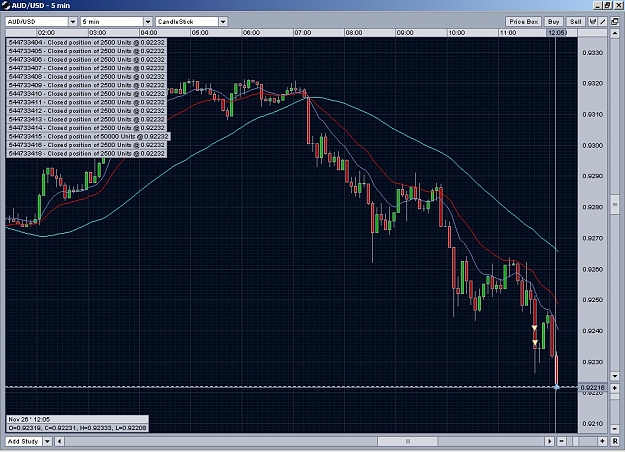This screenshot has width=625, height=452.
Task: Select order 644733404 closed position row
Action: click(86, 42)
